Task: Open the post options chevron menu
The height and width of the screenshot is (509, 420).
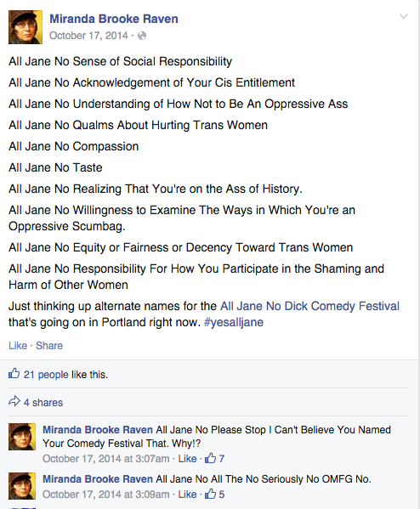Action: [x=404, y=16]
